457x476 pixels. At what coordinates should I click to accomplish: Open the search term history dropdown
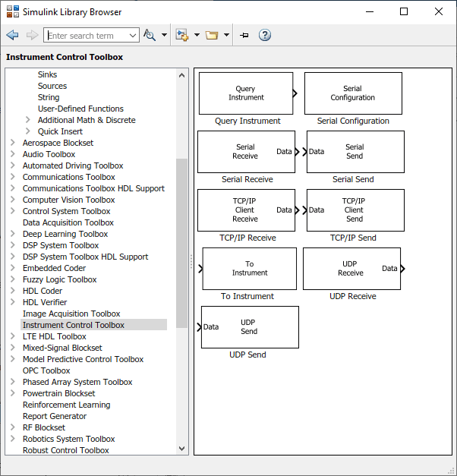(133, 36)
